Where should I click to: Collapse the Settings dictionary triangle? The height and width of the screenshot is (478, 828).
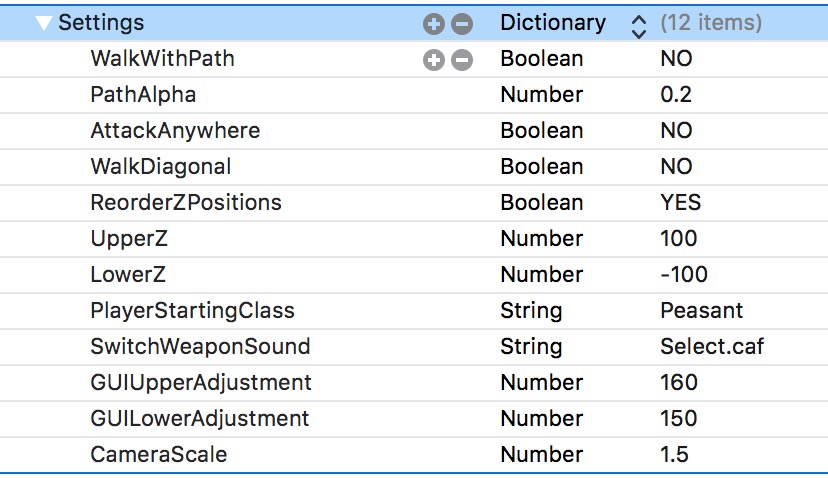click(43, 23)
